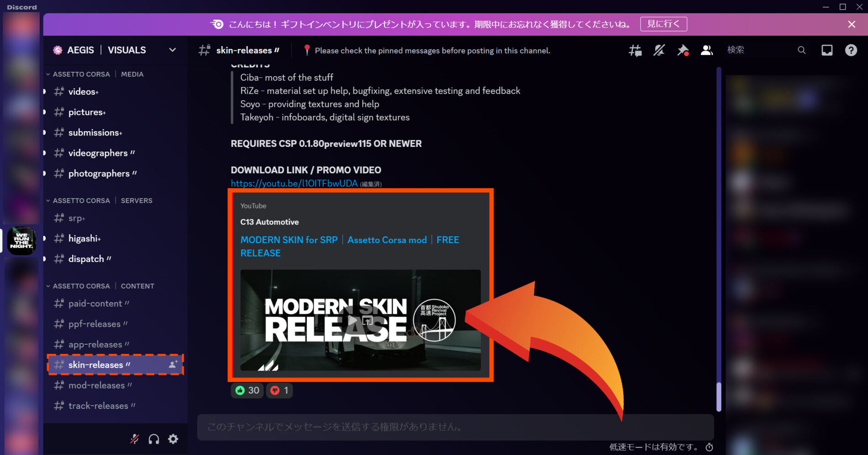Open the pictures+ channel
The width and height of the screenshot is (868, 455).
coord(115,112)
